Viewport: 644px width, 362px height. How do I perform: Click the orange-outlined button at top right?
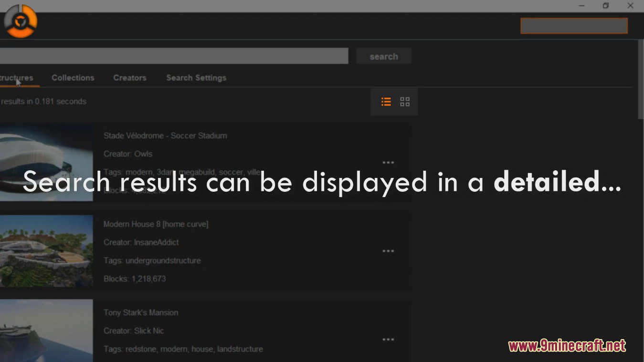pos(574,26)
